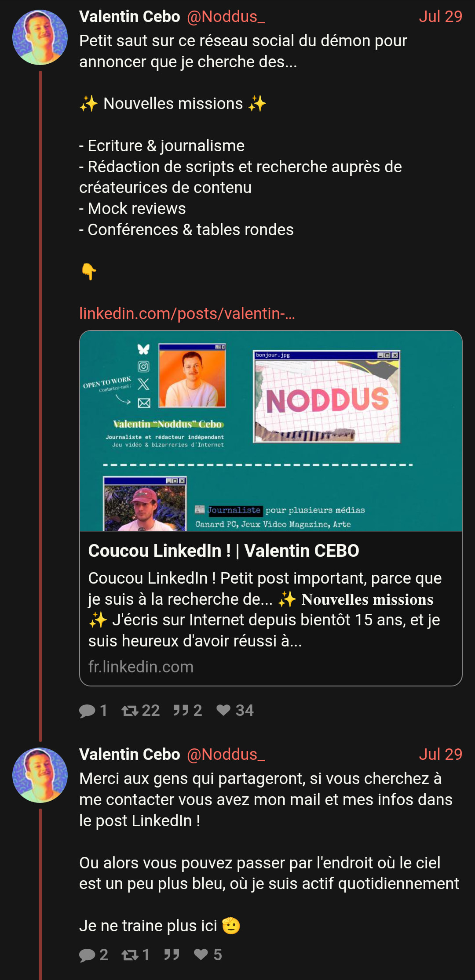Open the Jul 29 date on second post
The height and width of the screenshot is (980, 475).
[440, 754]
